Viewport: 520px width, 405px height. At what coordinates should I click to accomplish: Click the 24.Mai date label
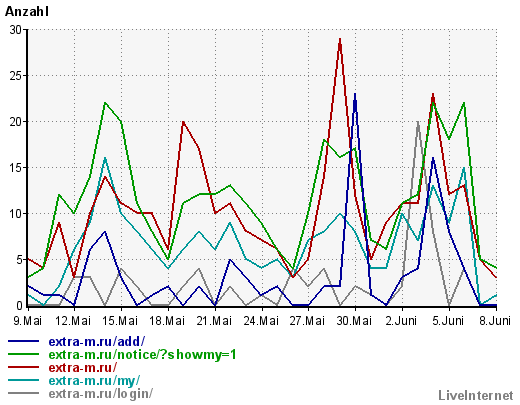(261, 321)
